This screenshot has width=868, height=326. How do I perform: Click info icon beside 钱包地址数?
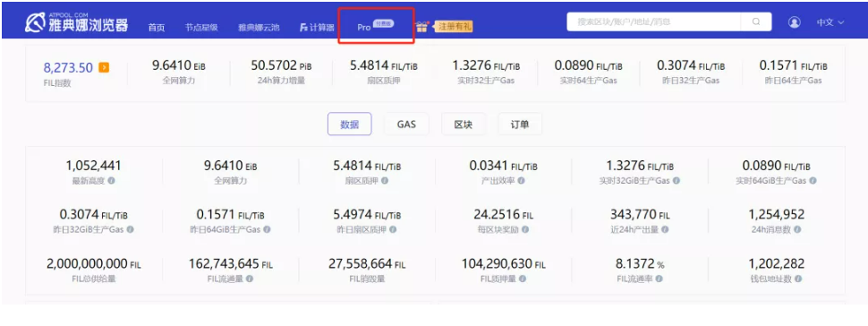coord(797,279)
